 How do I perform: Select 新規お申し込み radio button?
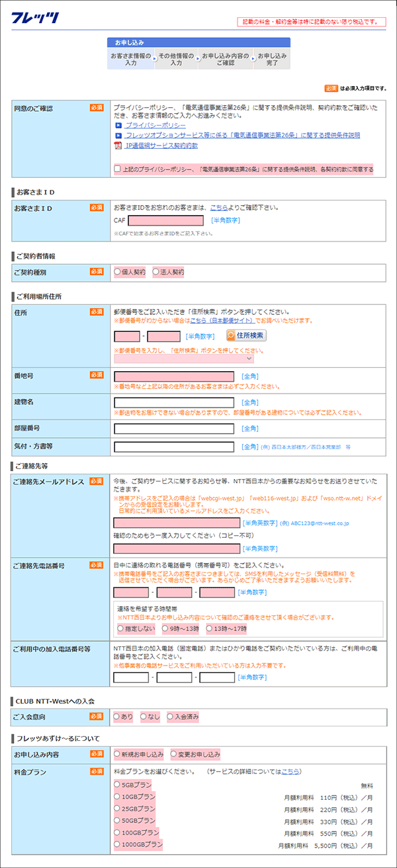[118, 754]
